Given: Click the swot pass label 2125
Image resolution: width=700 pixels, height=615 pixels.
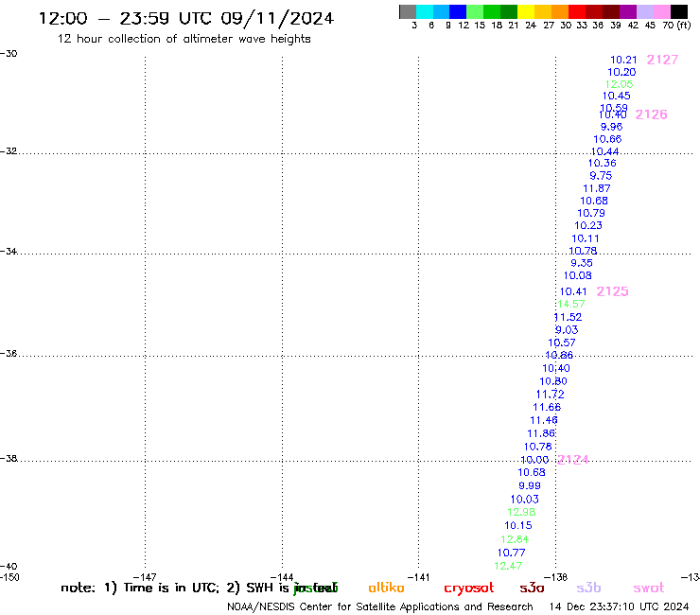Looking at the screenshot, I should coord(612,291).
